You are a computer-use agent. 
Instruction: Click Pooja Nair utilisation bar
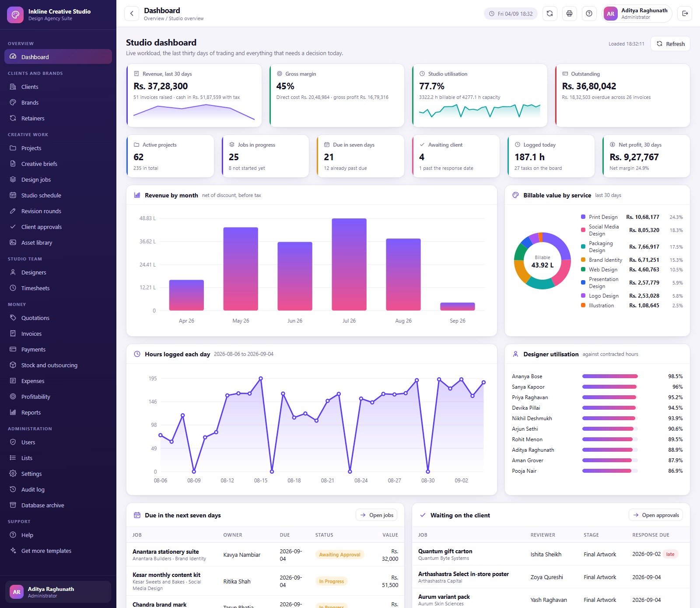coord(610,471)
